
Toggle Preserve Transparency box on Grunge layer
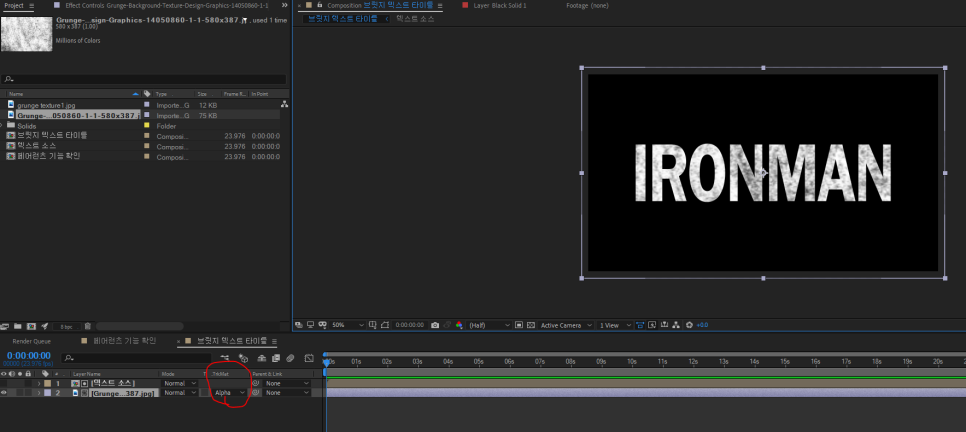click(205, 393)
